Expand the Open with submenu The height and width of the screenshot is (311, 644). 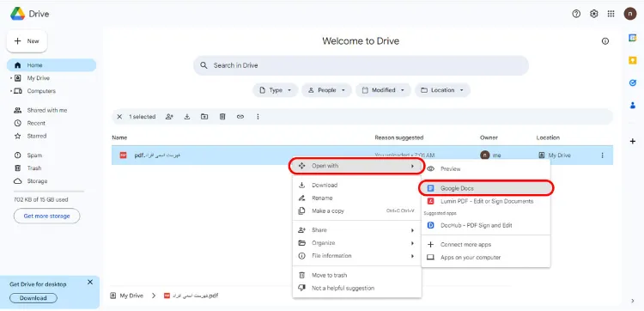(x=356, y=166)
